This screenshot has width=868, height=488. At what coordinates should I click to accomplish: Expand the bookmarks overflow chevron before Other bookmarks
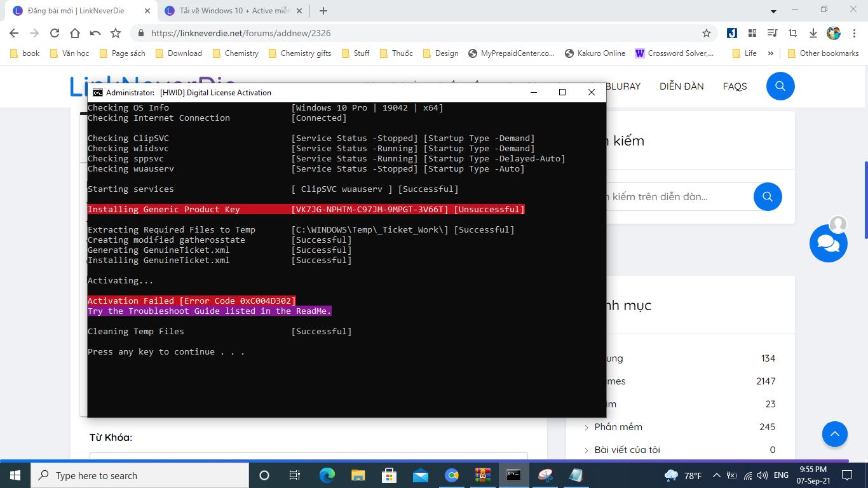coord(771,53)
